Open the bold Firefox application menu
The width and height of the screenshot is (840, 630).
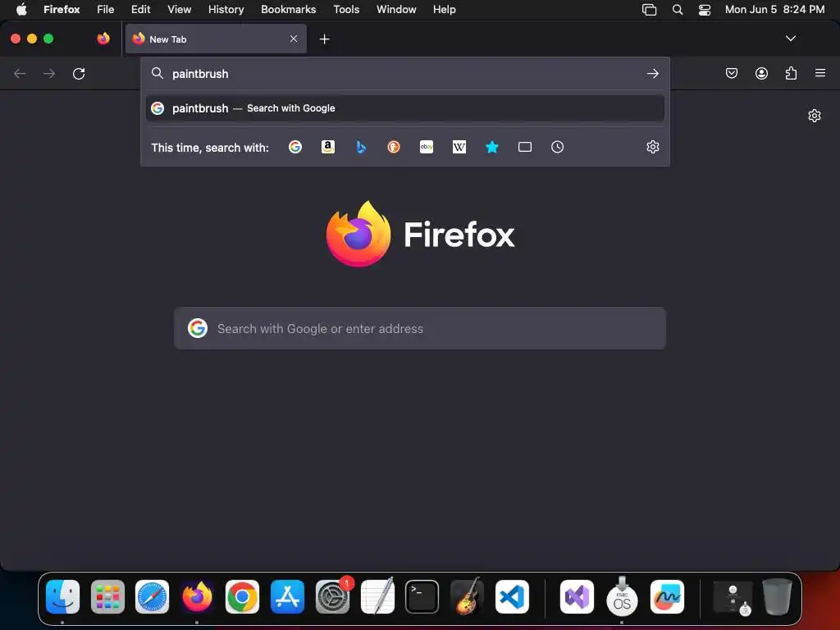62,9
